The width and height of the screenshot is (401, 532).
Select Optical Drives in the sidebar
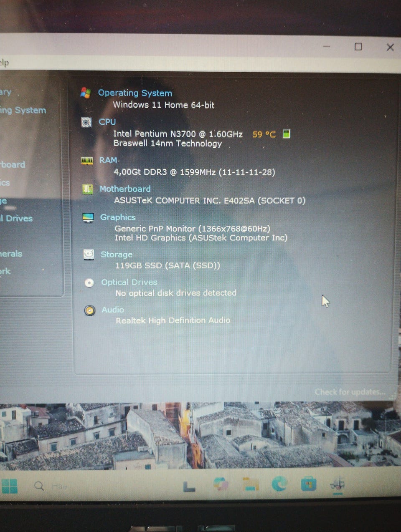pyautogui.click(x=16, y=218)
